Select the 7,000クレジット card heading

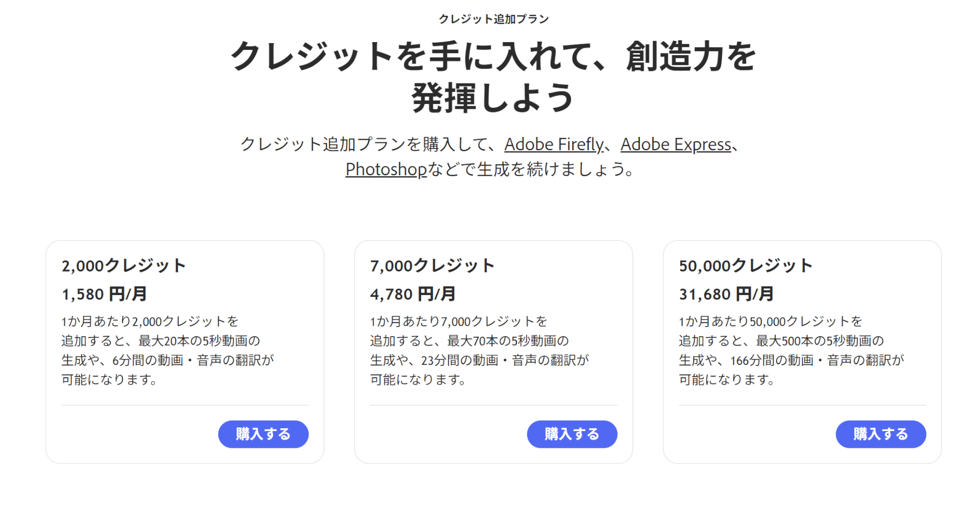[x=432, y=265]
